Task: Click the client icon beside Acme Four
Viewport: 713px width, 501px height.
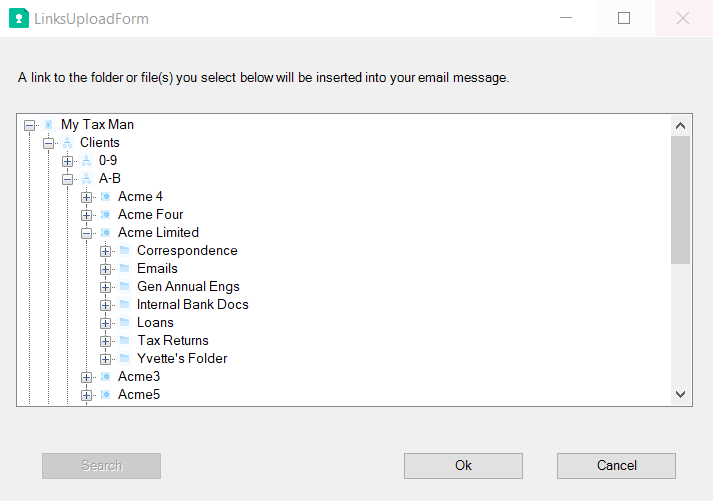Action: pyautogui.click(x=105, y=215)
